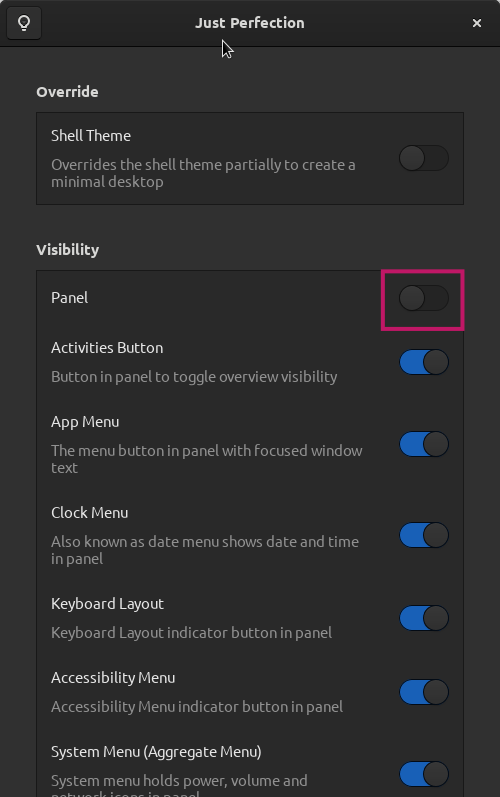
Task: Click the Shell Theme description text
Action: pyautogui.click(x=203, y=173)
